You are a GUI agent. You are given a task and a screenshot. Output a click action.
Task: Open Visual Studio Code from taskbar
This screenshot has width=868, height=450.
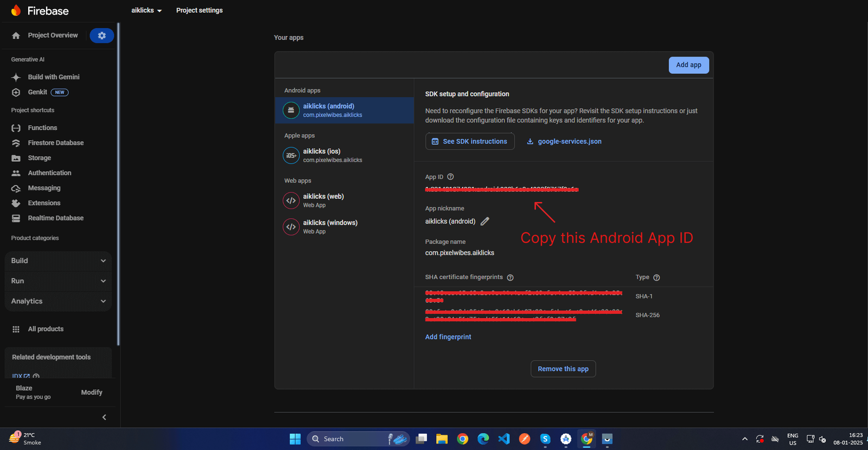coord(504,439)
